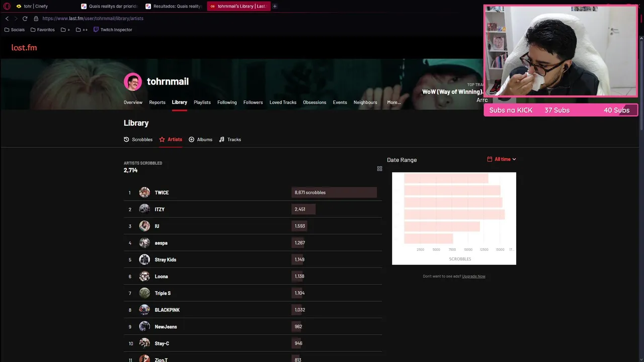Click the tohrnmail username heading

[168, 81]
